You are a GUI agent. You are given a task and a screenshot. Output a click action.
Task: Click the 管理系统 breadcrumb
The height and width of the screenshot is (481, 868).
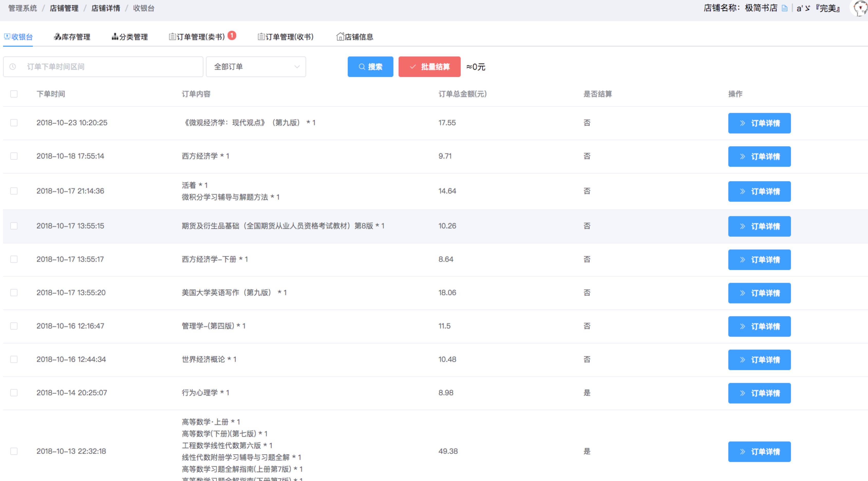pyautogui.click(x=23, y=8)
